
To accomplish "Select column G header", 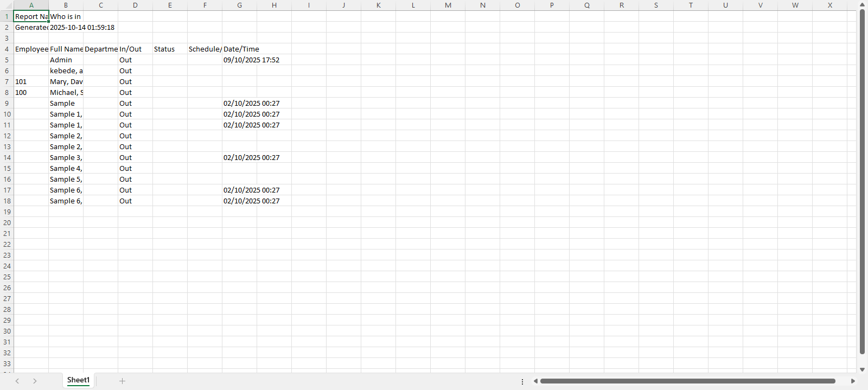I will (239, 5).
